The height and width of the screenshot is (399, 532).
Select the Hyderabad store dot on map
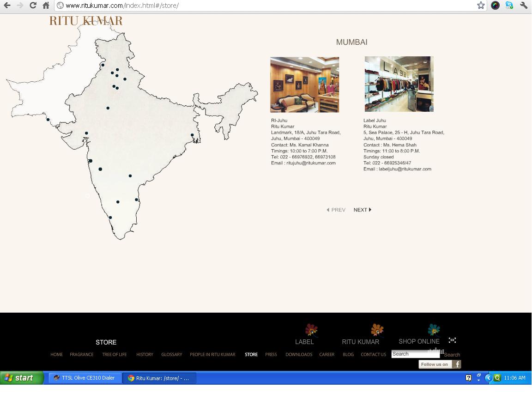click(x=130, y=176)
